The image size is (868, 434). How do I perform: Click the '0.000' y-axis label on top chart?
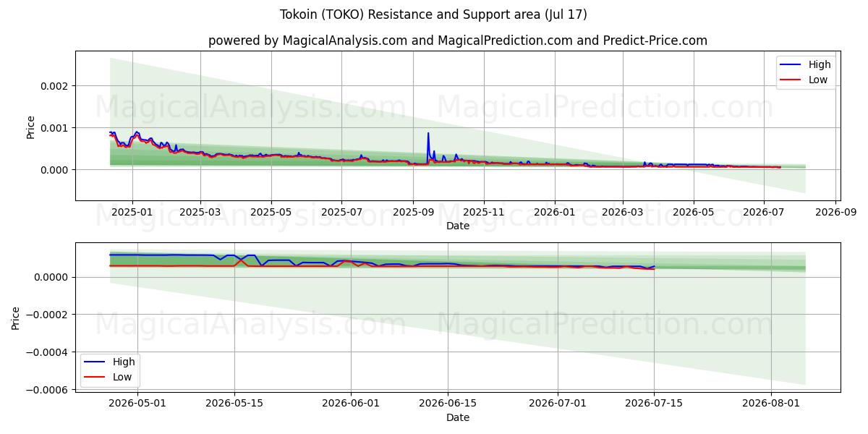(54, 170)
